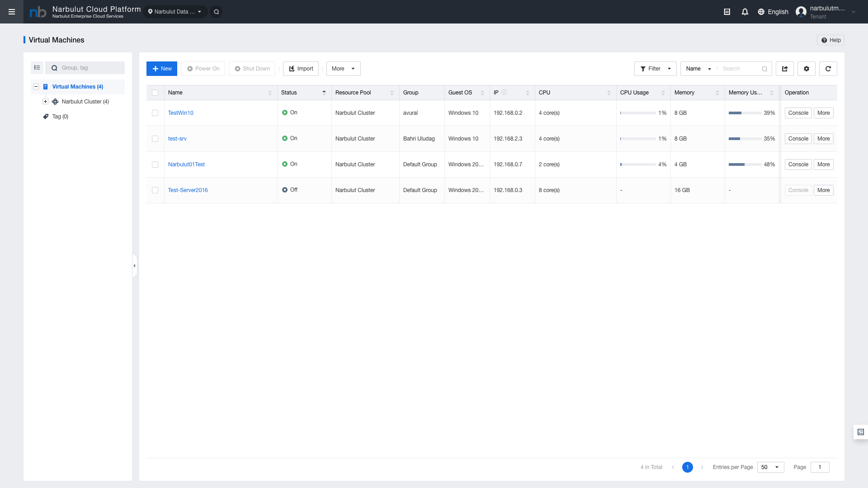This screenshot has height=488, width=868.
Task: Click the Power On button
Action: [x=203, y=69]
